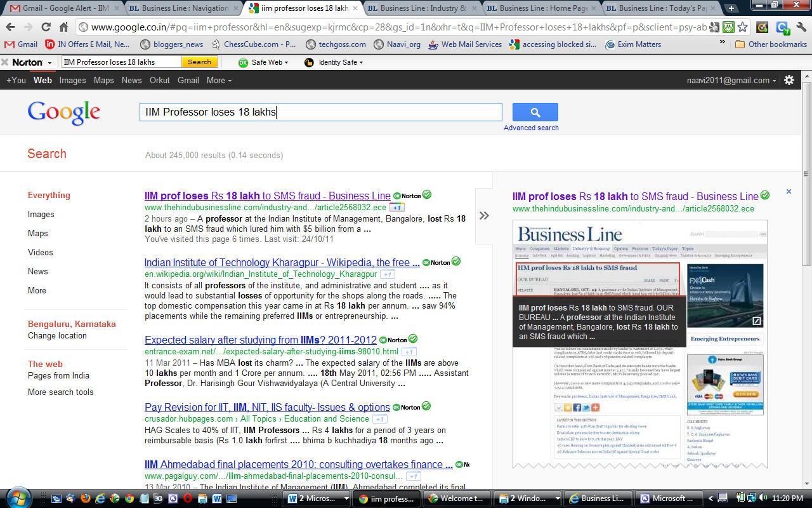Click the green McAfee shield icon in address bar
This screenshot has width=812, height=508.
tap(728, 27)
